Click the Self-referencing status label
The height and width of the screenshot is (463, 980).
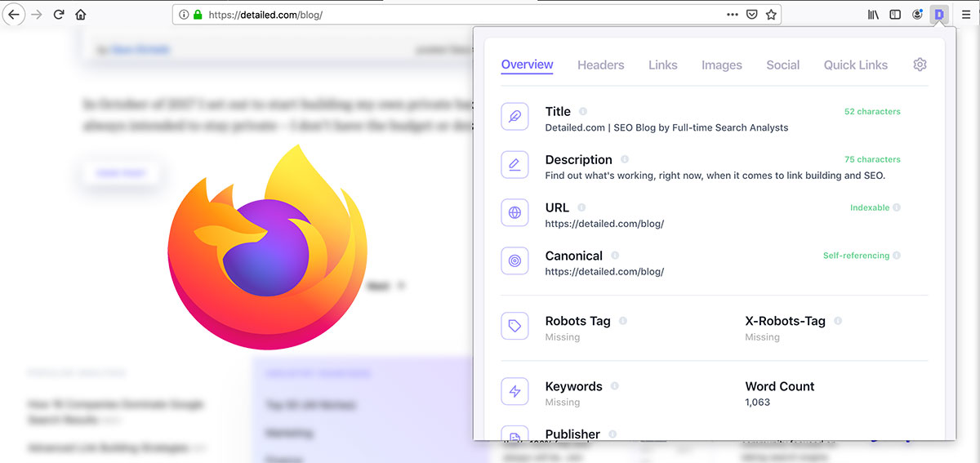click(856, 256)
